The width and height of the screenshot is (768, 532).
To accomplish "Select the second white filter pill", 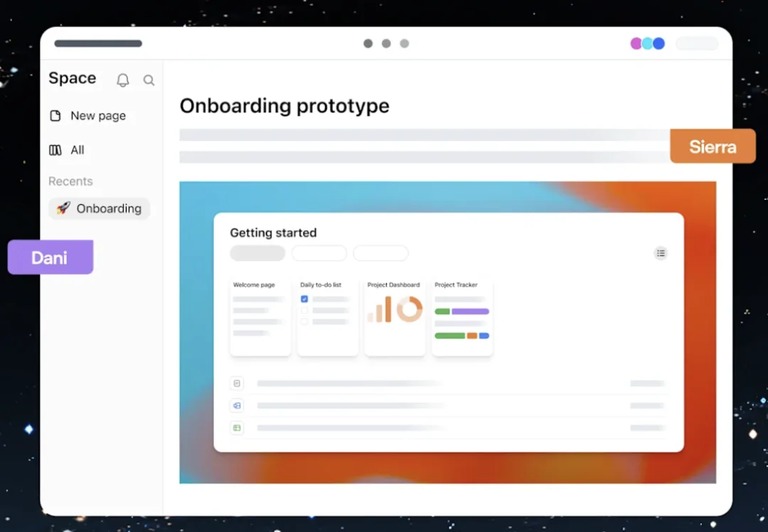I will (319, 253).
